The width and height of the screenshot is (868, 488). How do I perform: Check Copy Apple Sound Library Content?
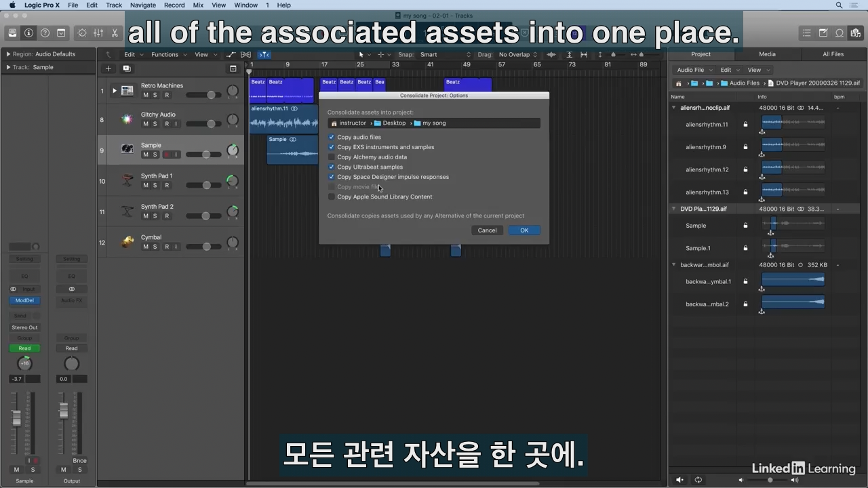(x=332, y=197)
